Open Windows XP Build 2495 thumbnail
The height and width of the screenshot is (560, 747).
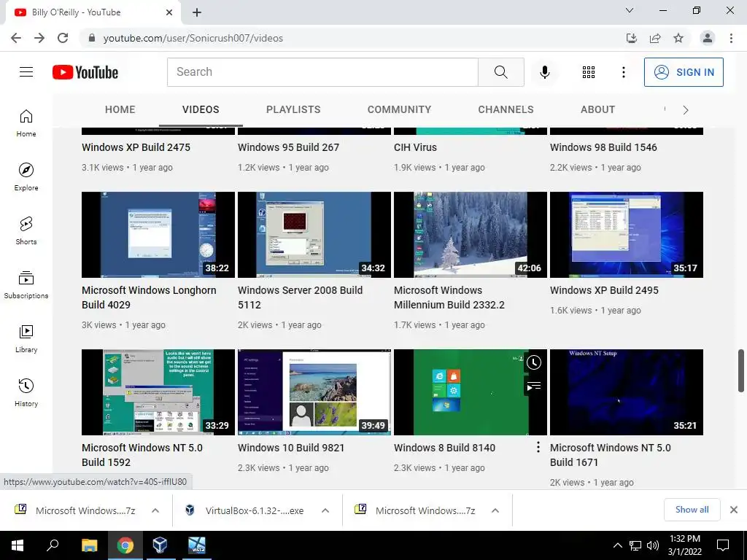[x=627, y=235]
